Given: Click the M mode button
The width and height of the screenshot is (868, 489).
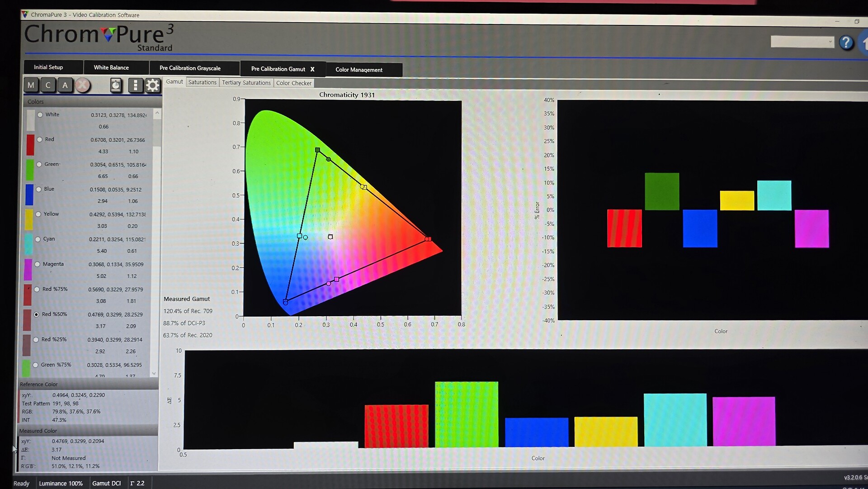Looking at the screenshot, I should [31, 85].
